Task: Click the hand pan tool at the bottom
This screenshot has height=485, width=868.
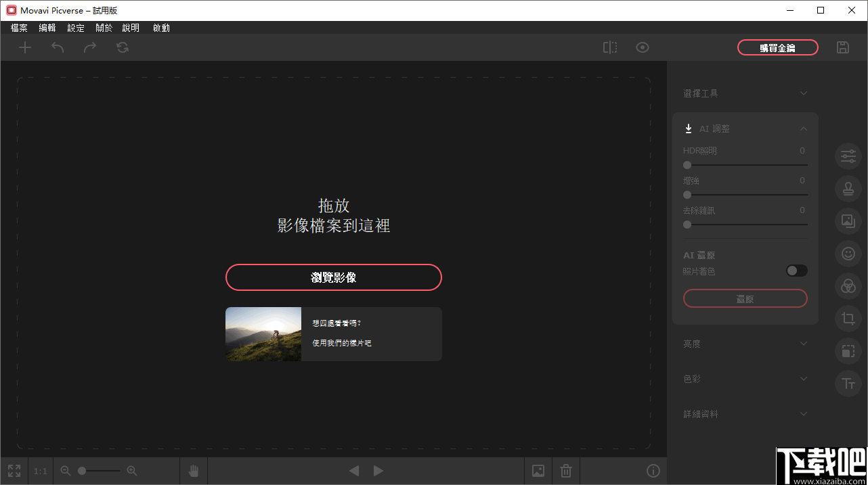Action: 193,470
